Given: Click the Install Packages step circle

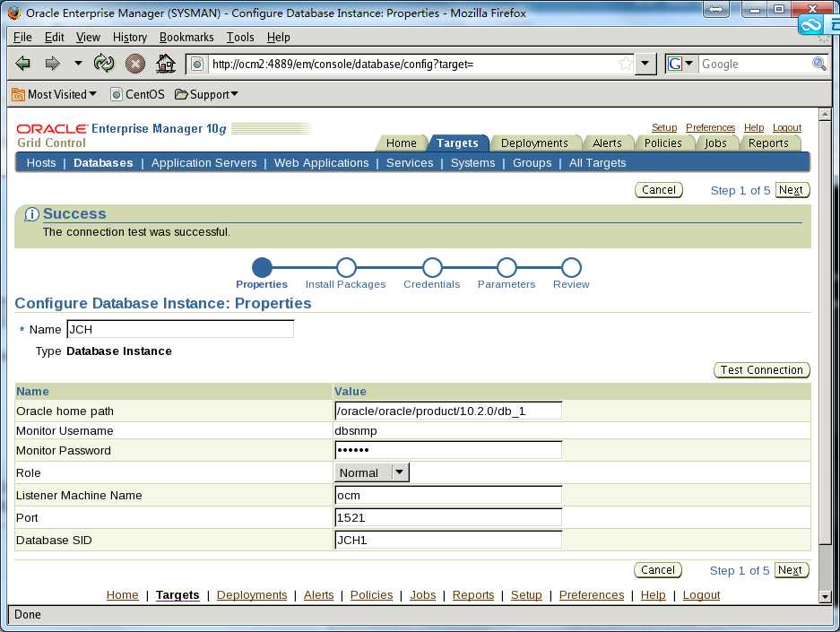Looking at the screenshot, I should (346, 267).
